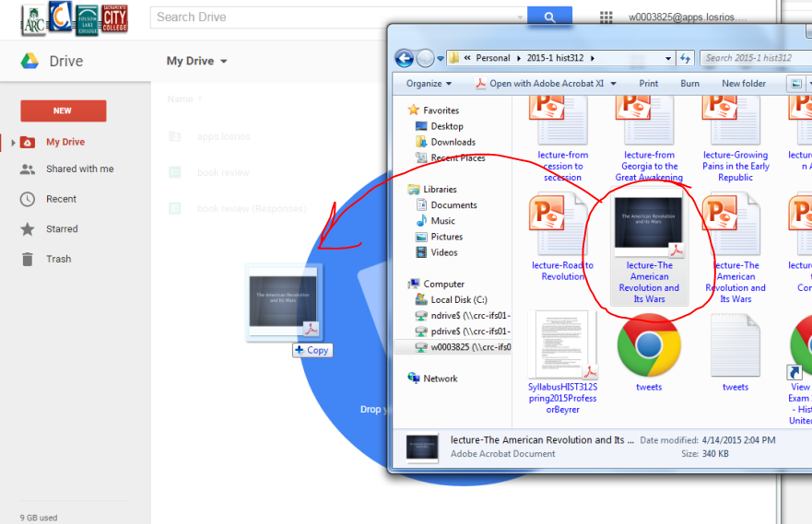Click the red NEW button in Drive
The height and width of the screenshot is (524, 812).
coord(64,111)
